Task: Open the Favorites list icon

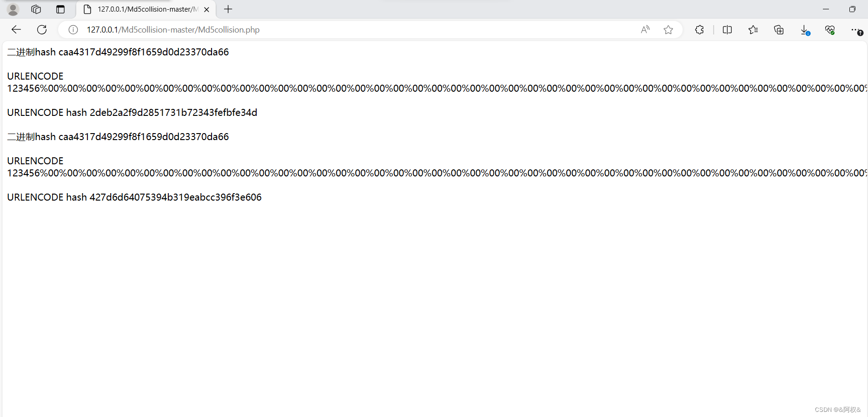Action: click(x=753, y=30)
